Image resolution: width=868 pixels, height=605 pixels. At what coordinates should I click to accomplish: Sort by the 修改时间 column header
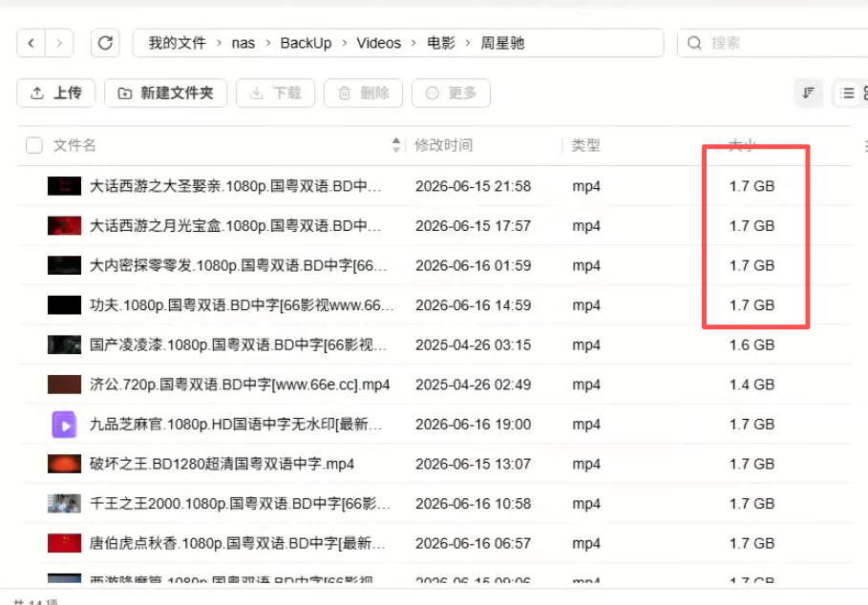tap(443, 145)
